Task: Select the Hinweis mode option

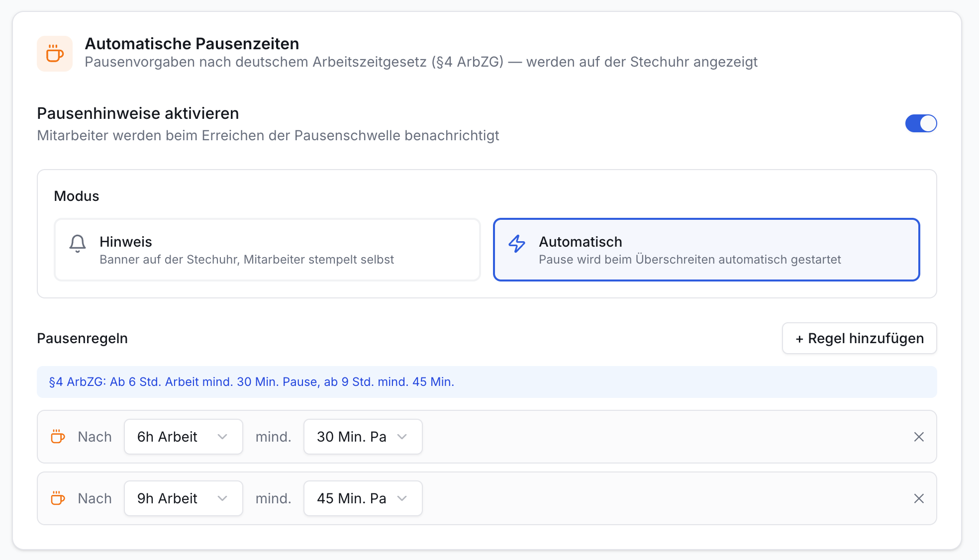Action: 267,250
